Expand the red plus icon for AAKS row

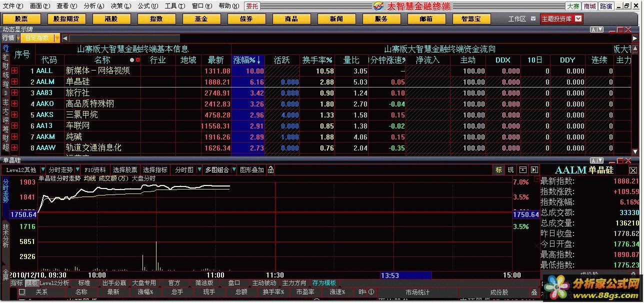point(14,115)
